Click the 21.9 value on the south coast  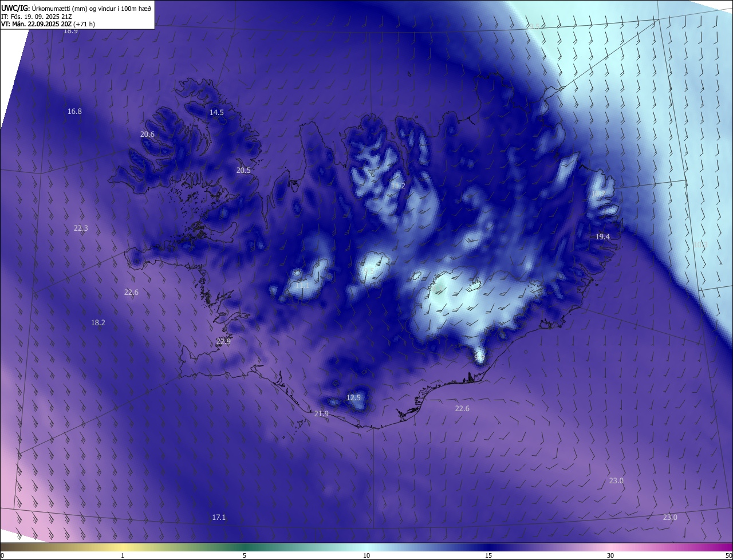(x=322, y=414)
